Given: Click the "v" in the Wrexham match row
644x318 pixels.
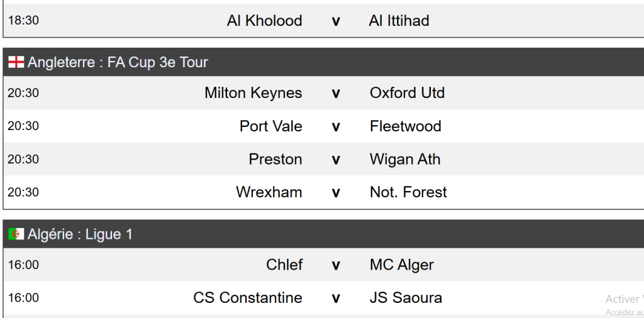Looking at the screenshot, I should pos(336,192).
